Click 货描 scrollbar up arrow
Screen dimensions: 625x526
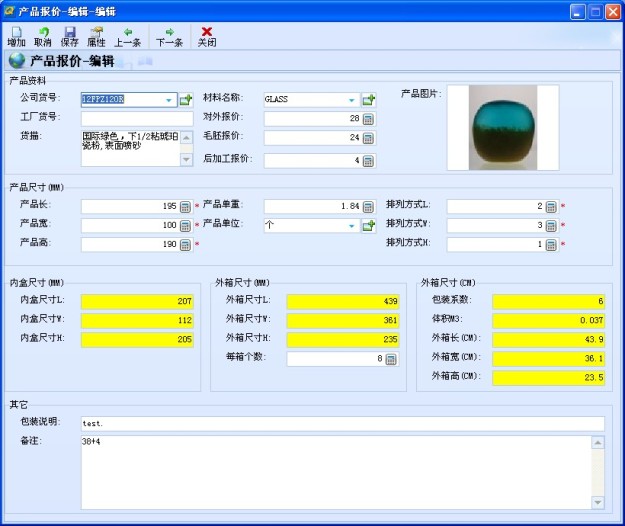186,137
